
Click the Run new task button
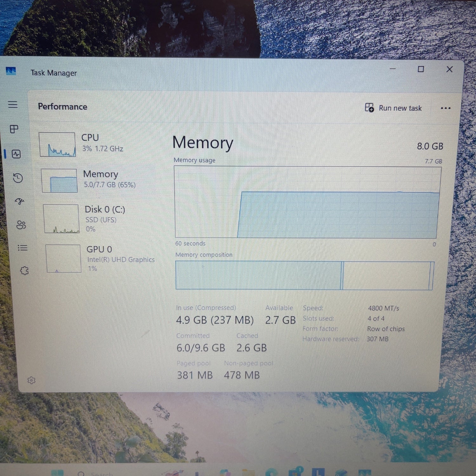[x=393, y=108]
